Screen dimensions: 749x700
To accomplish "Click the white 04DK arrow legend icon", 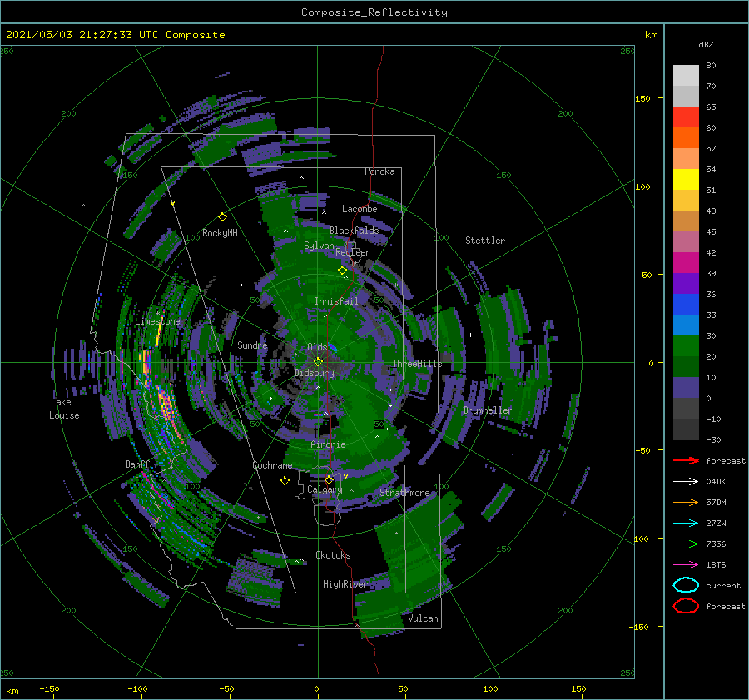I will pyautogui.click(x=686, y=481).
